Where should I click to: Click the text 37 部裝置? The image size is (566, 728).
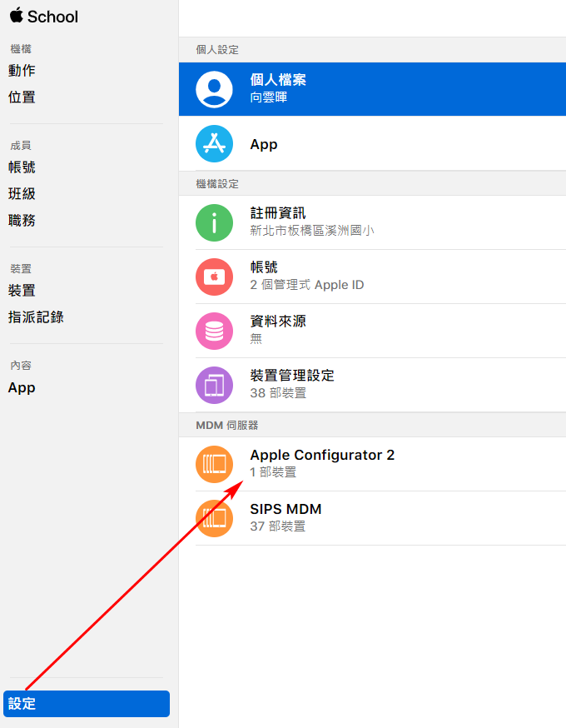click(x=277, y=526)
